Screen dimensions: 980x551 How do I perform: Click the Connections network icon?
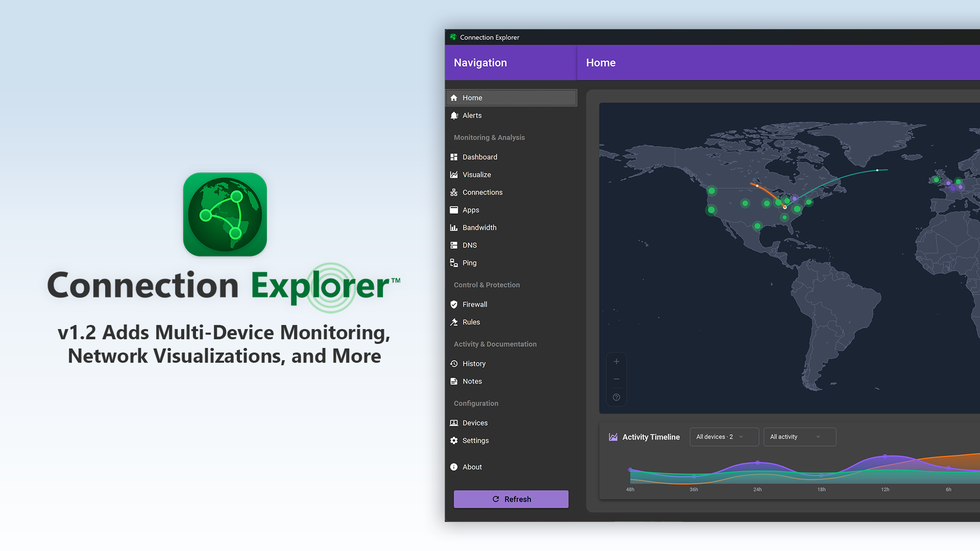(x=454, y=192)
